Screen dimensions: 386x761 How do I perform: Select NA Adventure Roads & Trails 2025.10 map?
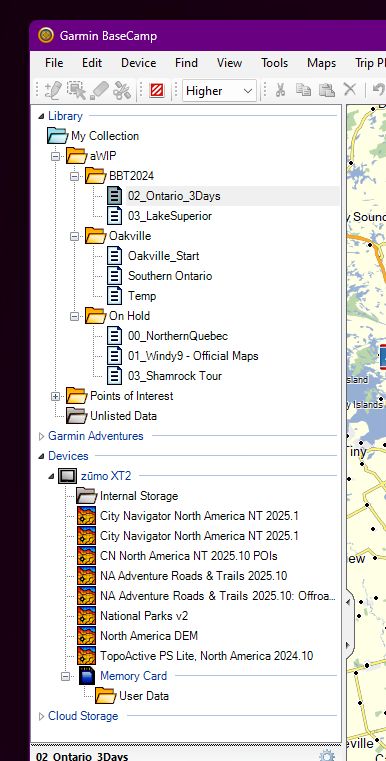(194, 576)
